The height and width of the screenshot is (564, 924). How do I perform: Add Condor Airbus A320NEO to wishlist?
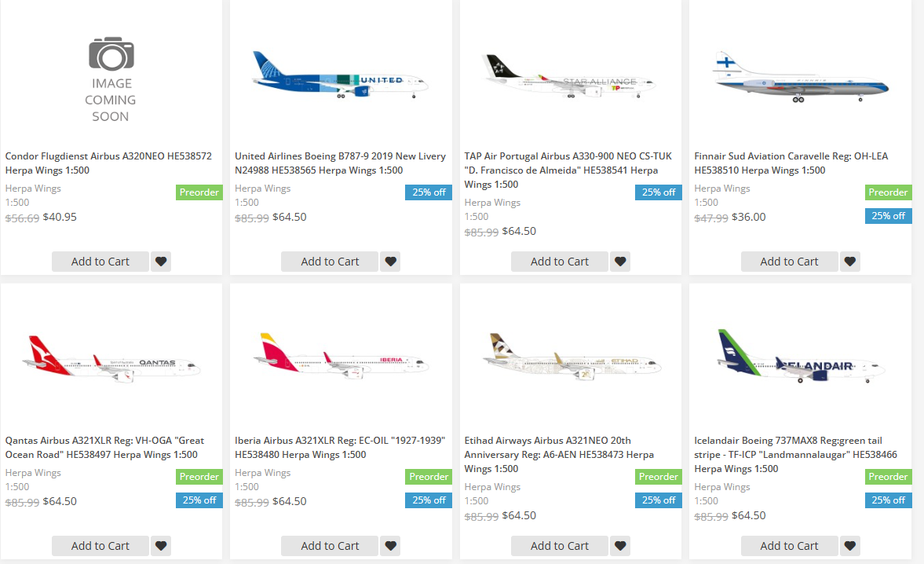[x=161, y=262]
